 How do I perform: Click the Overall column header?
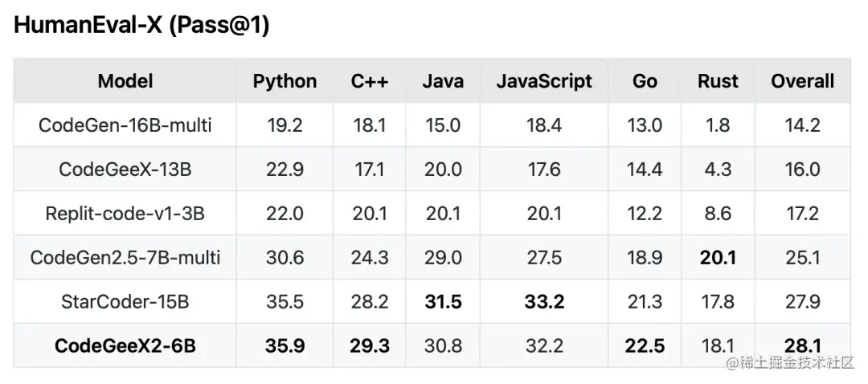(802, 81)
